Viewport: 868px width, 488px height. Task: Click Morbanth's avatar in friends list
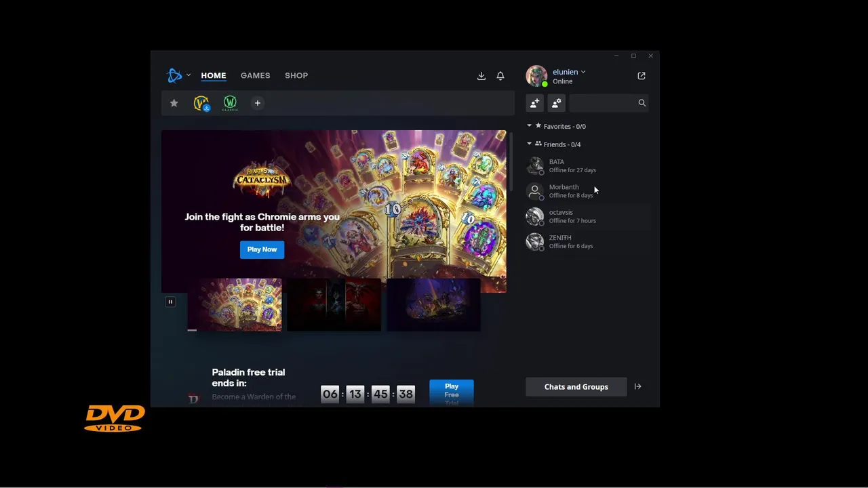tap(535, 191)
